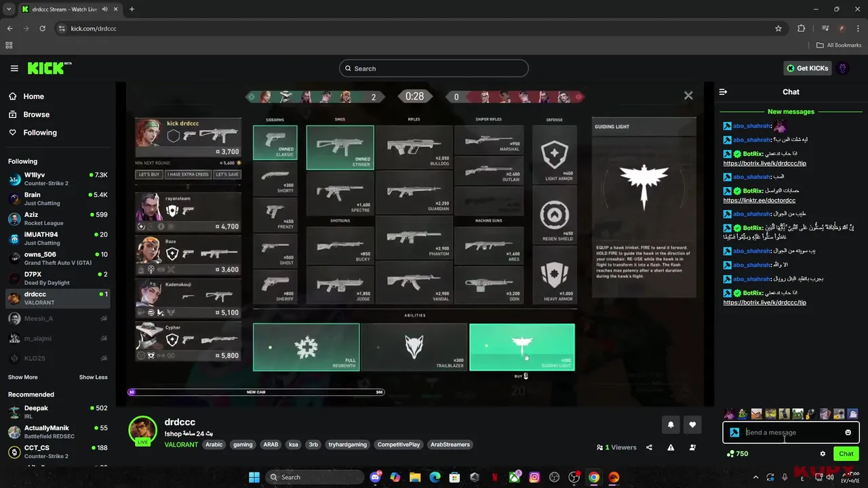
Task: Click the NEW CAM goal progress bar
Action: 256,392
